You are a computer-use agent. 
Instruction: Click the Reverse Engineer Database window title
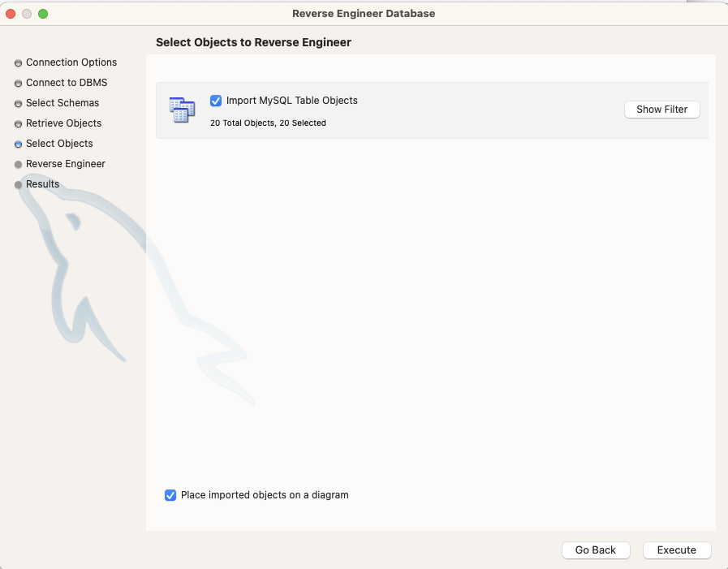[364, 14]
